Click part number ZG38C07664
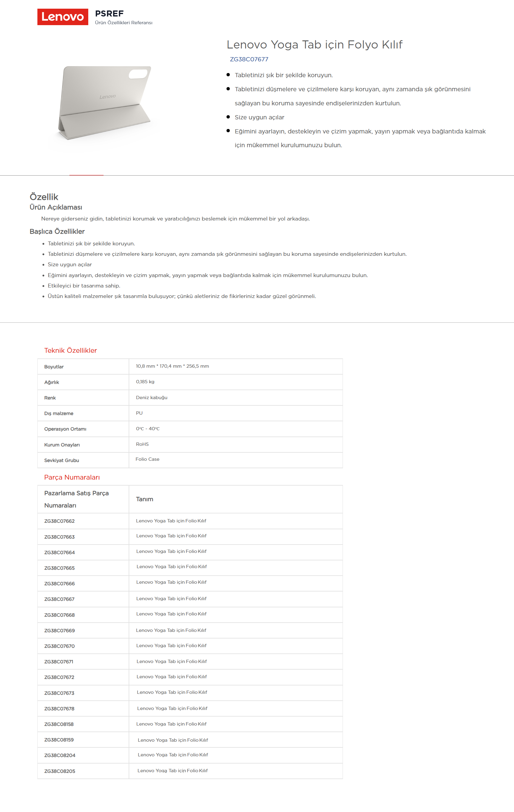514x812 pixels. point(59,552)
